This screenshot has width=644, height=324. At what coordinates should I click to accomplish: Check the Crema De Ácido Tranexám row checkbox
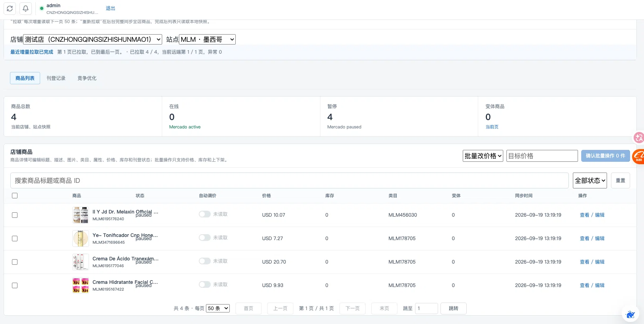pos(15,262)
